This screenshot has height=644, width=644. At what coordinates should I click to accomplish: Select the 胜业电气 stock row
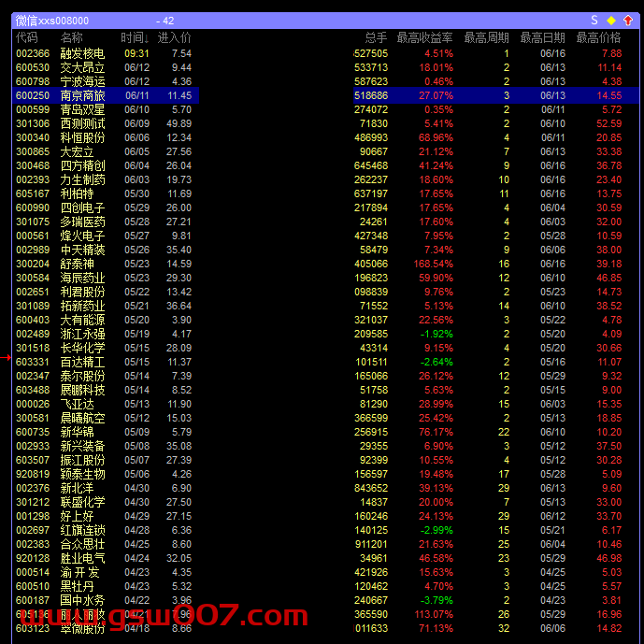325,558
